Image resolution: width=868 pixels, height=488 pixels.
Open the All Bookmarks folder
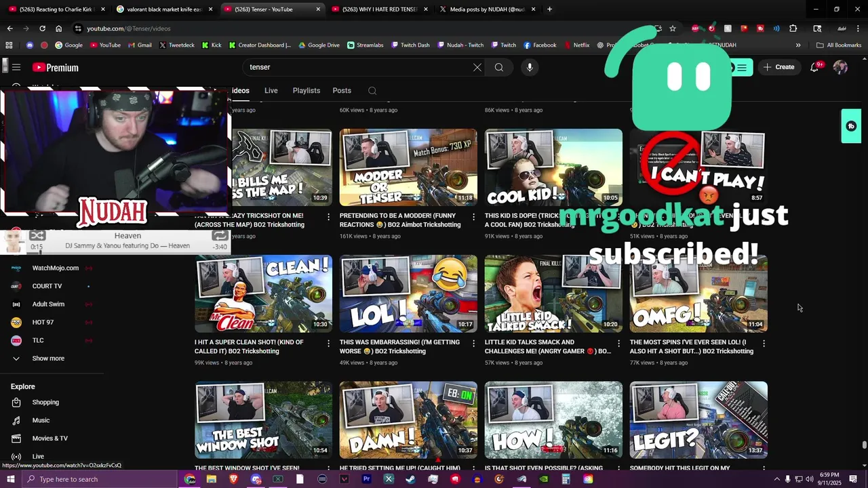(x=839, y=45)
